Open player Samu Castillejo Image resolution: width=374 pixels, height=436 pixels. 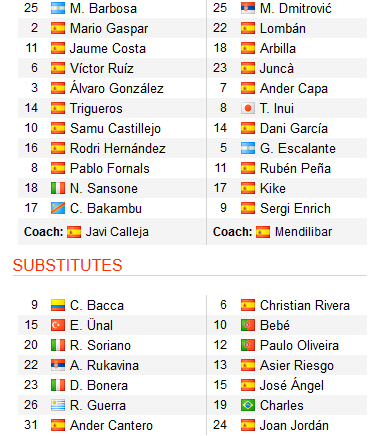(x=115, y=129)
